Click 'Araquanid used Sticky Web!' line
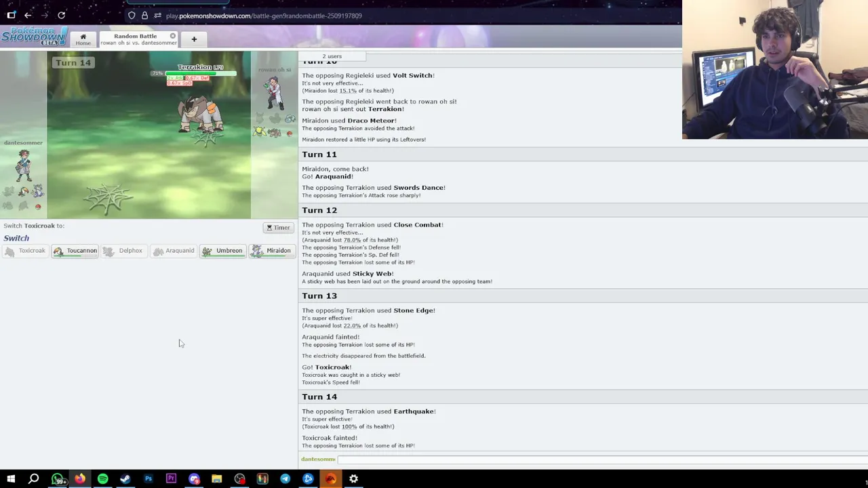868x488 pixels. pos(348,274)
